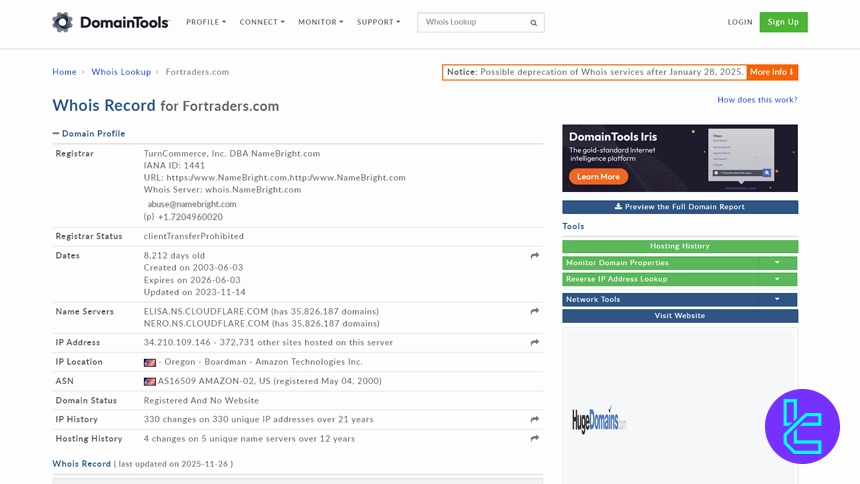Viewport: 860px width, 484px height.
Task: Open the PROFILE menu
Action: coord(206,22)
